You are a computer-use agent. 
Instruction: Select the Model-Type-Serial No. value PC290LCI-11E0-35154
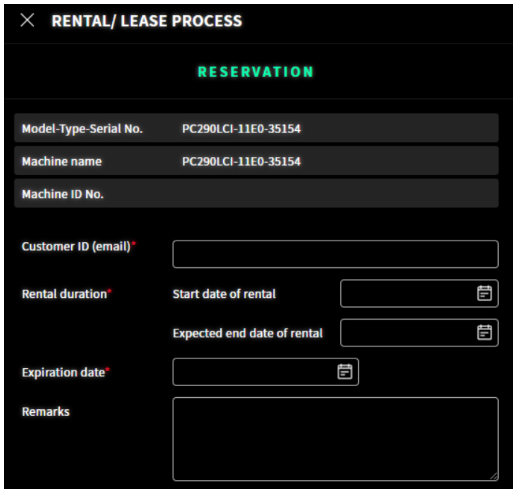241,129
